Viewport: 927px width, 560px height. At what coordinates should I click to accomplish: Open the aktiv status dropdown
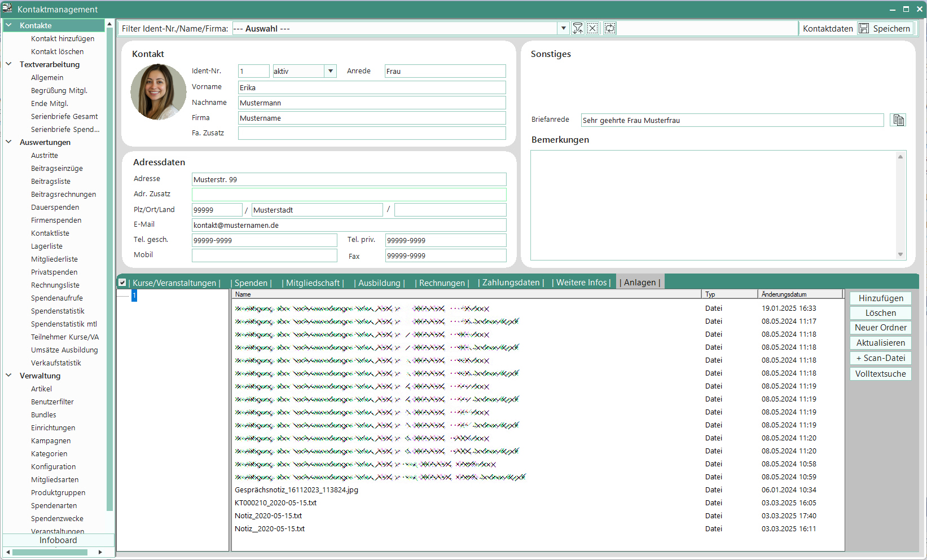coord(331,71)
